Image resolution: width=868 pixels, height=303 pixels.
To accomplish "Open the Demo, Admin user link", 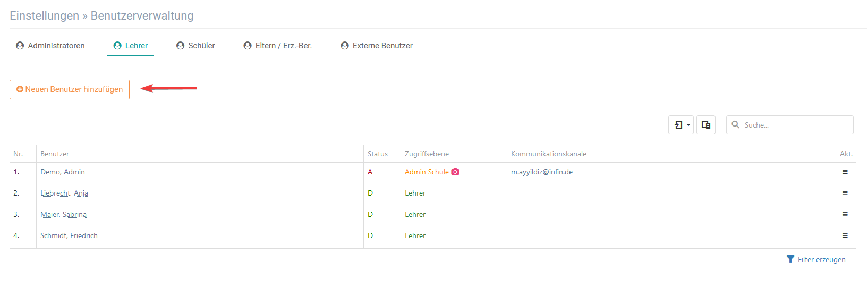I will [63, 172].
